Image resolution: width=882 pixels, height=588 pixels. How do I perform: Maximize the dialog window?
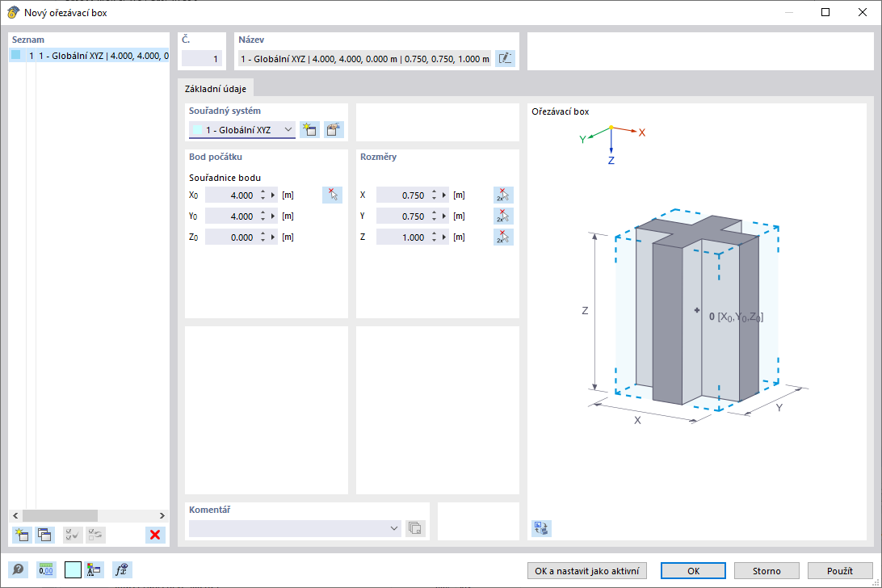tap(825, 12)
